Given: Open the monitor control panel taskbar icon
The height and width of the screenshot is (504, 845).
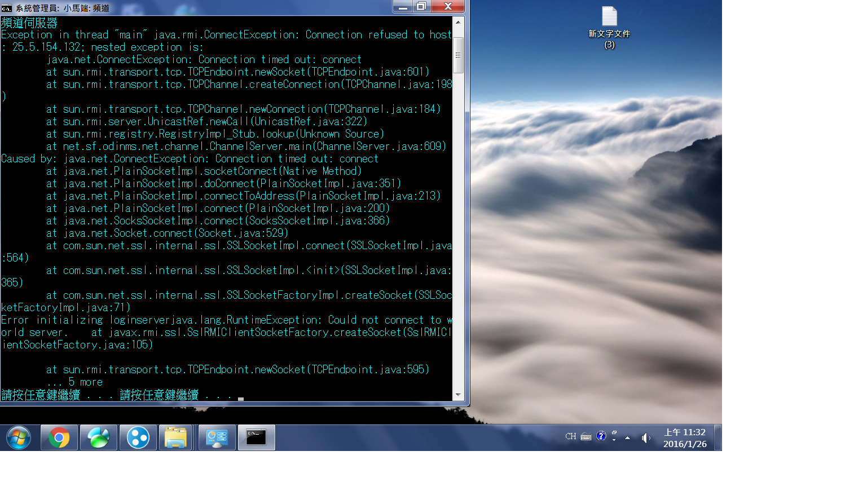Looking at the screenshot, I should click(217, 437).
